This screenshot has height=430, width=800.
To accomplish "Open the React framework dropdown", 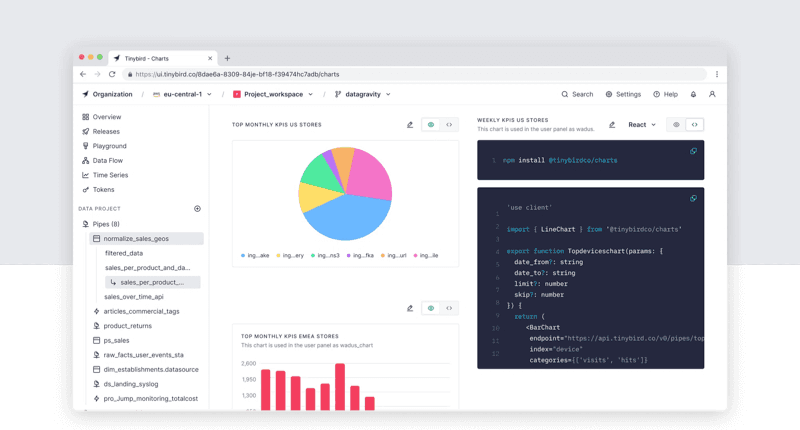I will click(642, 125).
